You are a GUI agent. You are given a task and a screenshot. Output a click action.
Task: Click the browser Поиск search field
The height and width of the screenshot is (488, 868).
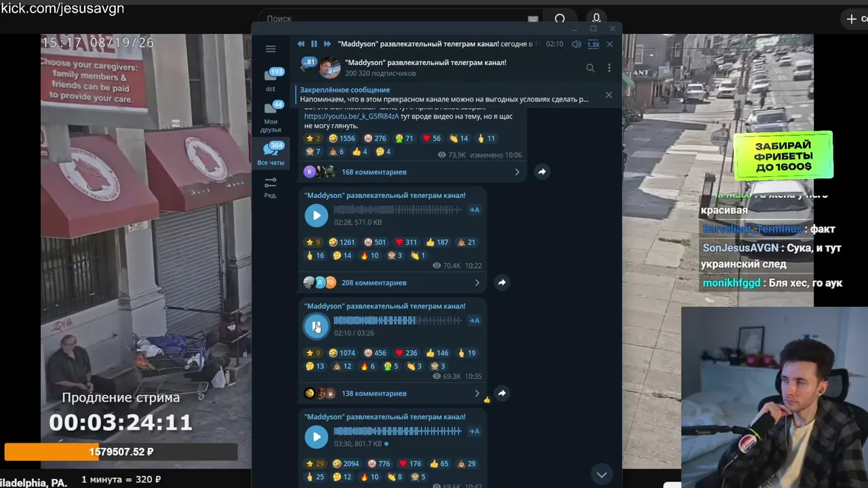[400, 19]
